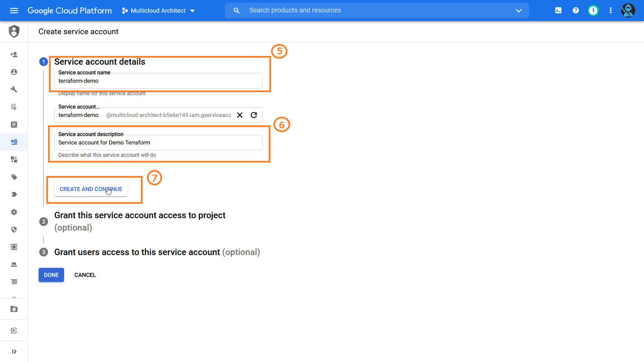Open notifications badge showing 1
The width and height of the screenshot is (644, 362).
point(593,11)
